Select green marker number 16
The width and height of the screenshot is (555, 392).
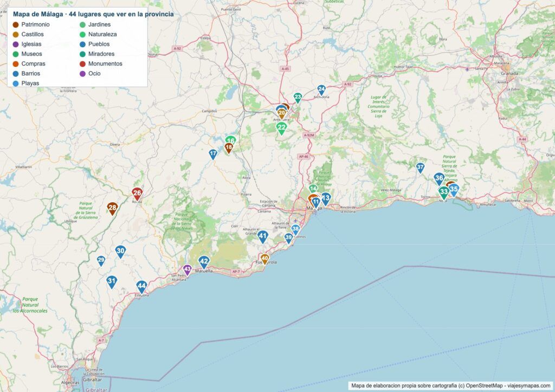[x=230, y=139]
